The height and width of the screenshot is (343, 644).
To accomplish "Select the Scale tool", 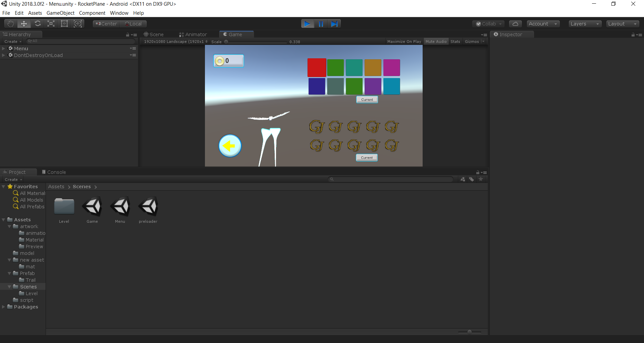I will [x=51, y=23].
